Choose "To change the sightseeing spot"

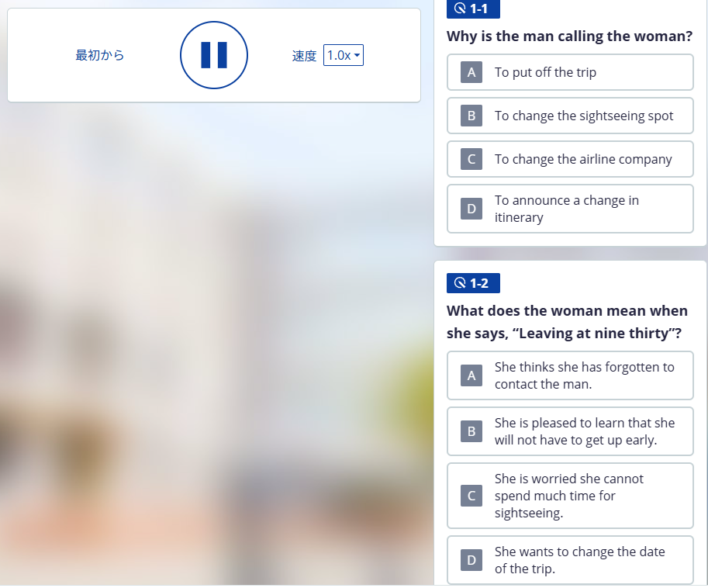coord(584,116)
